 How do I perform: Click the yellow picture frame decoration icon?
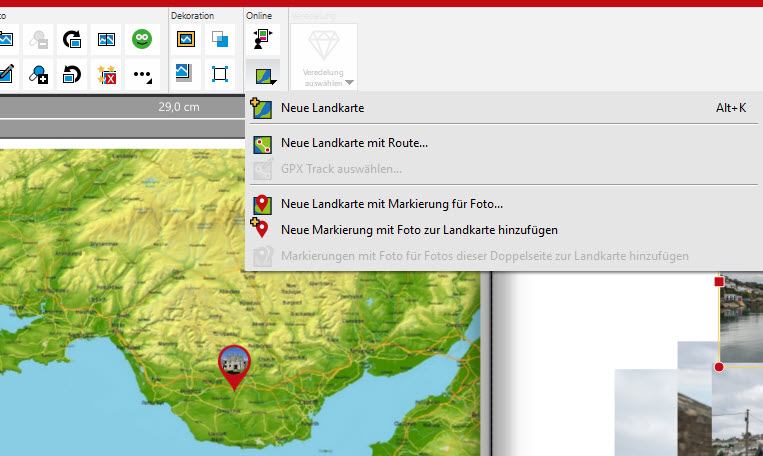186,39
